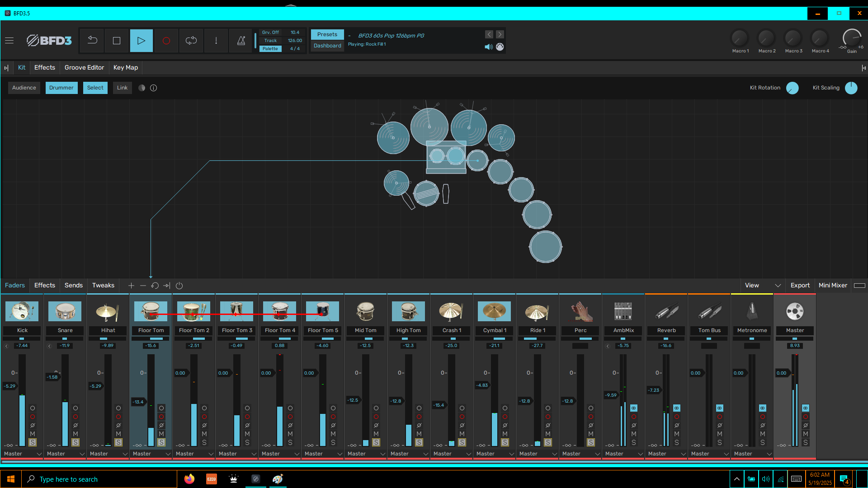Solo the Floor Tom 2 channel
868x488 pixels.
(204, 442)
